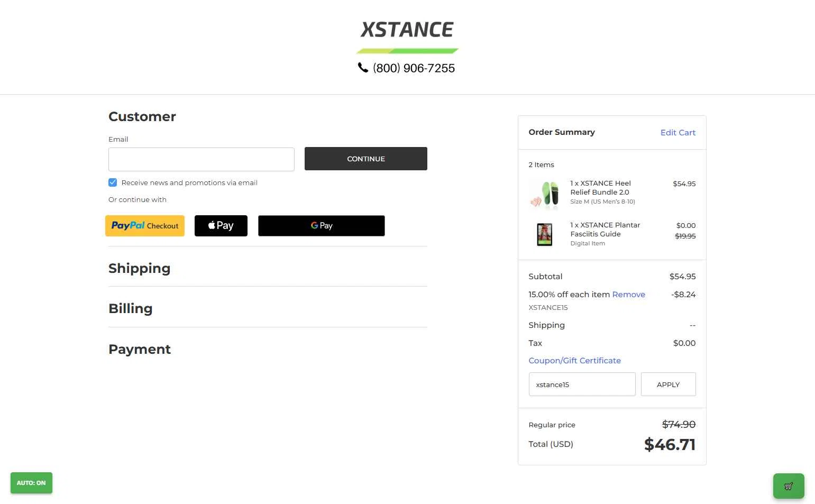Screen dimensions: 815x504
Task: Click the struck-through $19.95 price
Action: coord(685,236)
